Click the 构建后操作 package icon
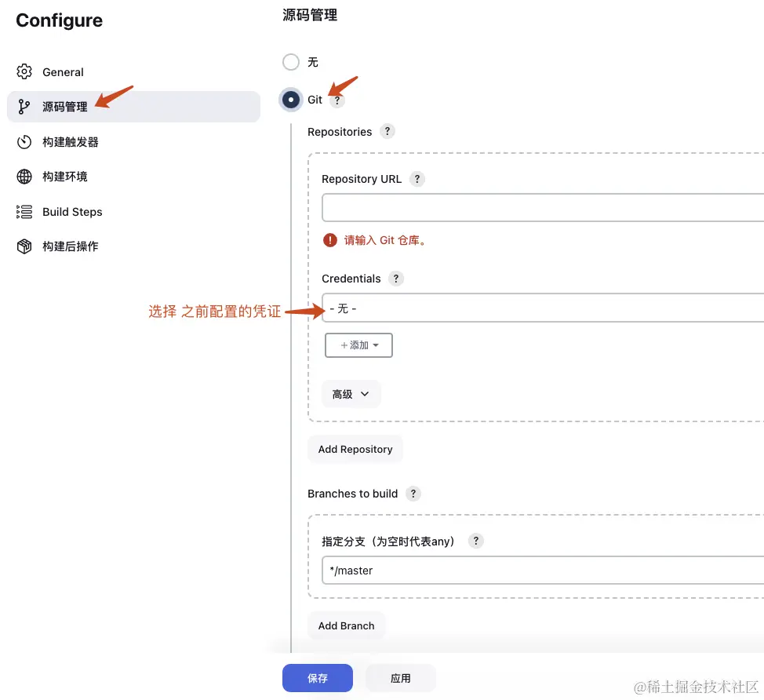764x700 pixels. [x=24, y=246]
